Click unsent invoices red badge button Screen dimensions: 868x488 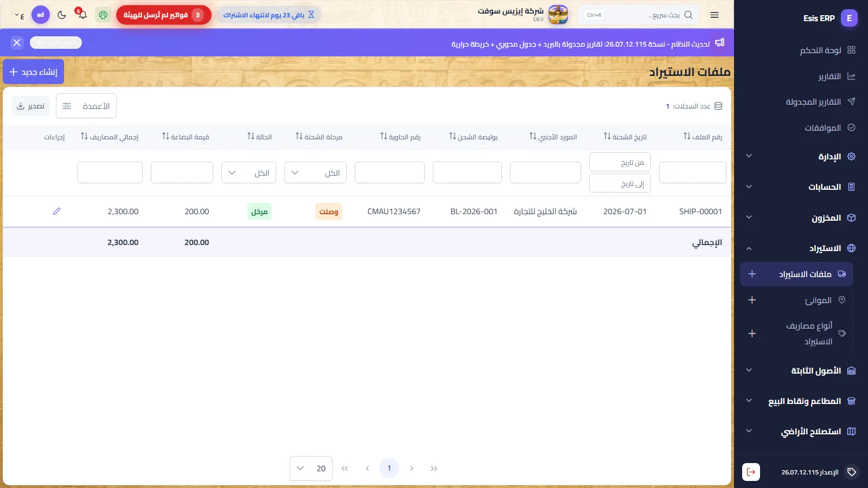[x=164, y=15]
